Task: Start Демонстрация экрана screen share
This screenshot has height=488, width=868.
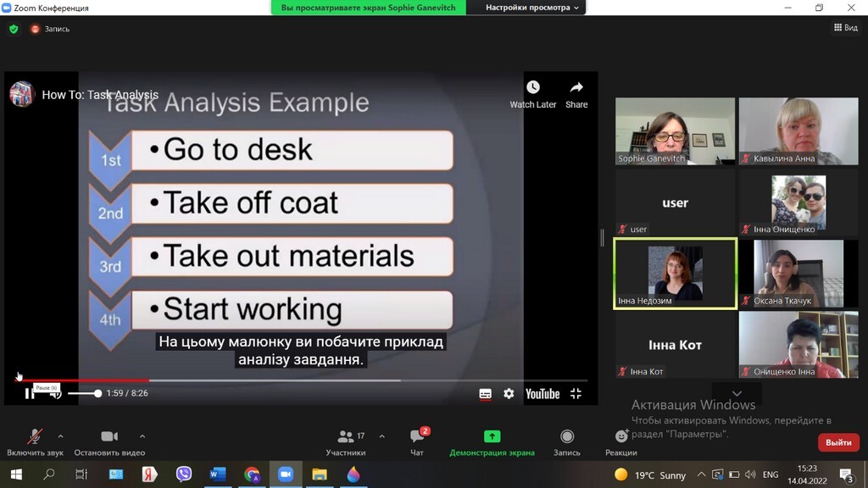Action: [492, 442]
